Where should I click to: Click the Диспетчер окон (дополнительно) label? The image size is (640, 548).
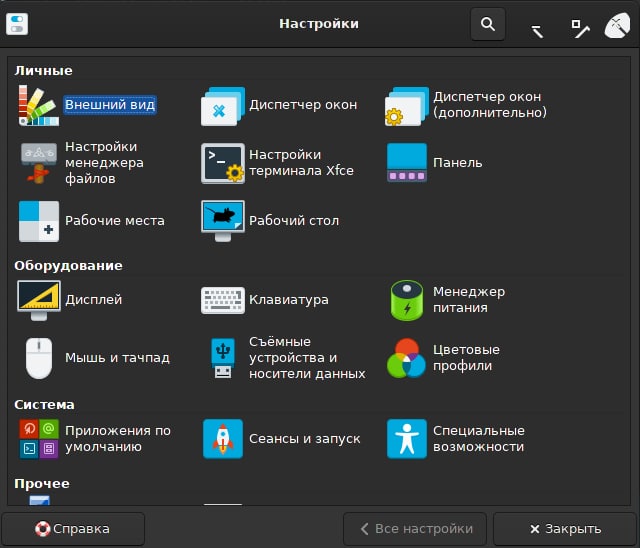(489, 105)
